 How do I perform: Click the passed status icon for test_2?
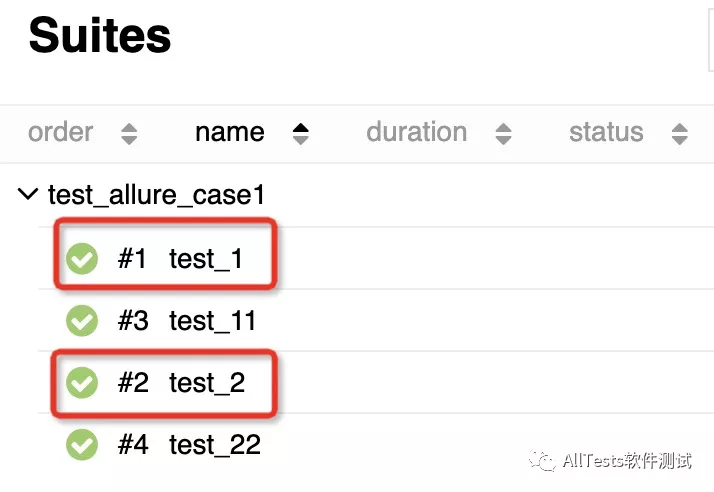pyautogui.click(x=82, y=382)
